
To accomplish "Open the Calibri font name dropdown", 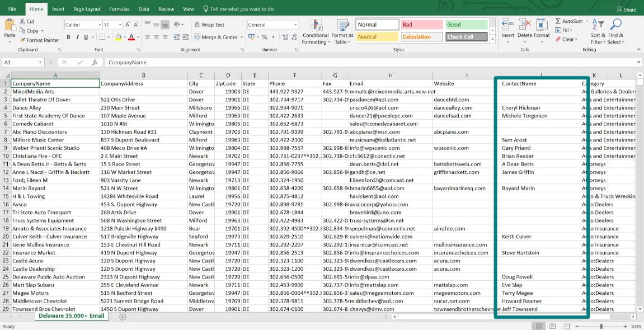I will point(100,25).
